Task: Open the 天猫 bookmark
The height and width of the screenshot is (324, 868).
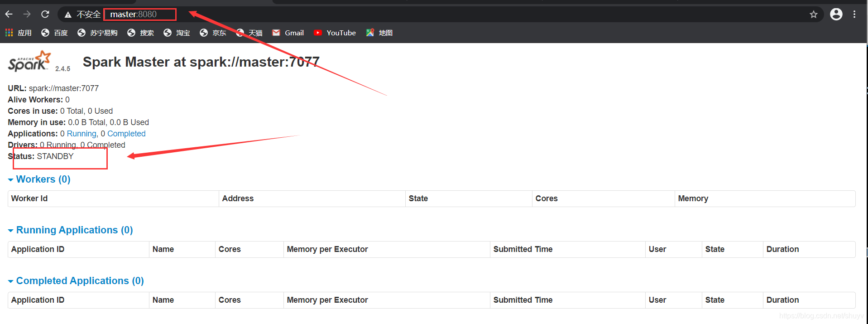Action: 249,33
